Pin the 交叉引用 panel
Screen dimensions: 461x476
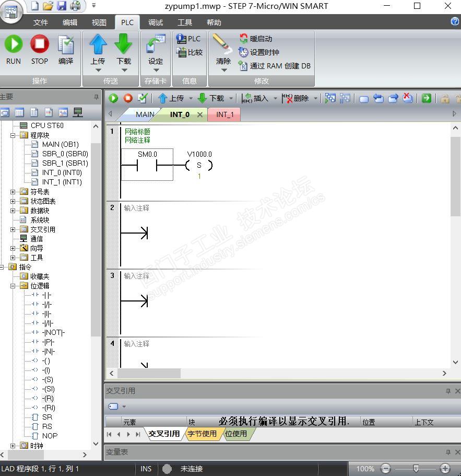pos(448,391)
